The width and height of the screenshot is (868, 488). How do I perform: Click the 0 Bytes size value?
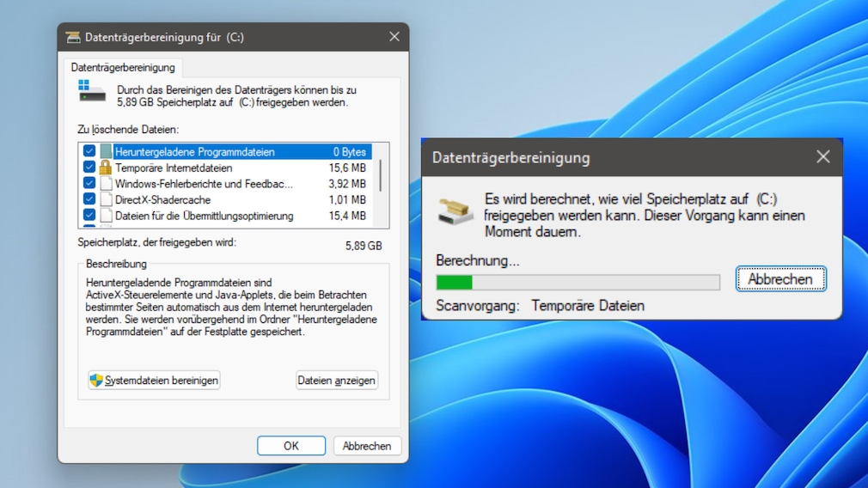click(x=349, y=151)
